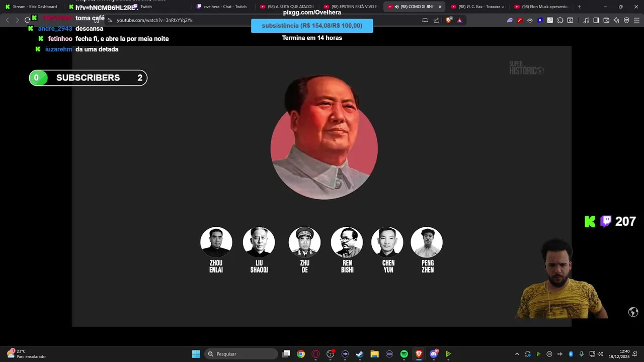This screenshot has width=644, height=362.
Task: Click the subsistência donation goal bar
Action: point(312,26)
